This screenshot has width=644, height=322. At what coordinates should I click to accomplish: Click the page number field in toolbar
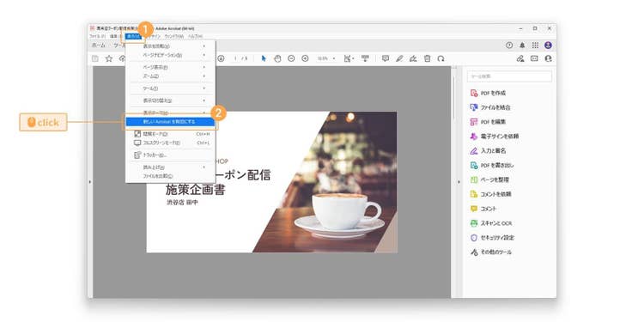pyautogui.click(x=236, y=58)
